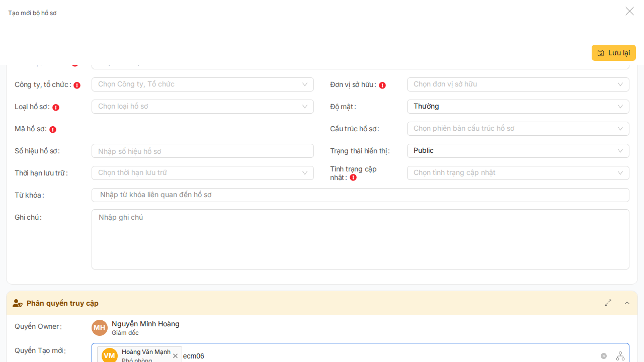Change the Độ mật dropdown value

518,107
